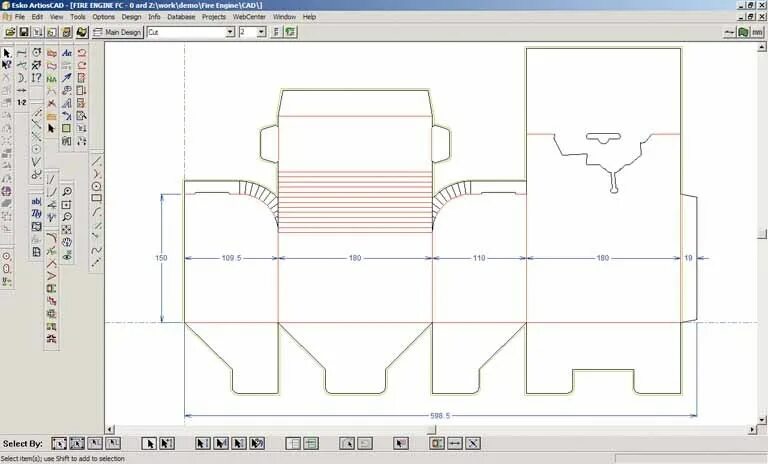The image size is (768, 464).
Task: Open the WebCenter menu
Action: coord(249,17)
